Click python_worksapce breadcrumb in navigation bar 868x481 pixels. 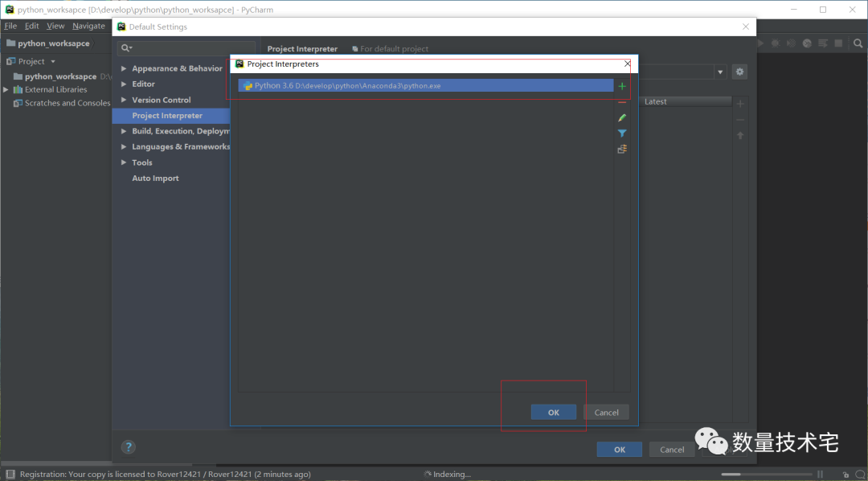point(54,43)
